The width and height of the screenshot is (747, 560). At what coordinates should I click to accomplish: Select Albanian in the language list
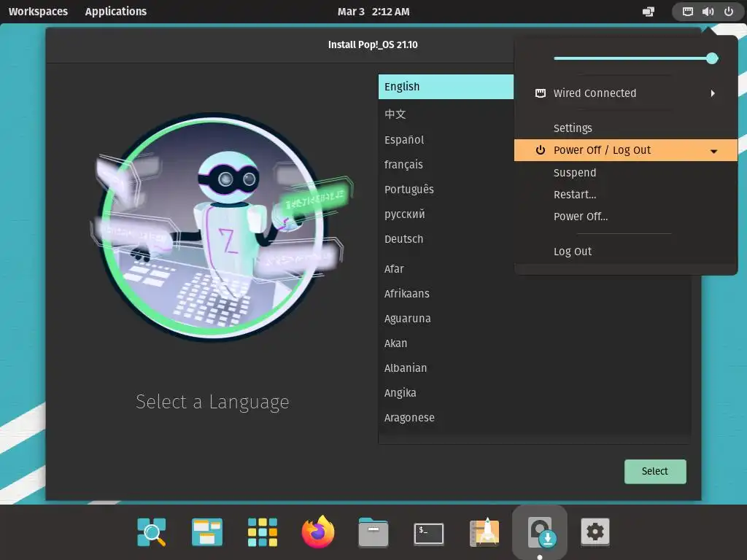click(x=535, y=368)
